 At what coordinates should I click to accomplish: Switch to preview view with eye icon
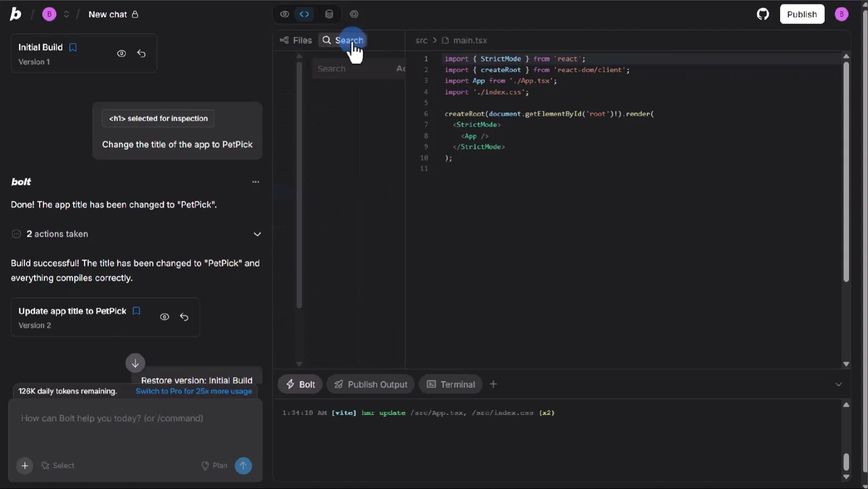click(x=284, y=14)
